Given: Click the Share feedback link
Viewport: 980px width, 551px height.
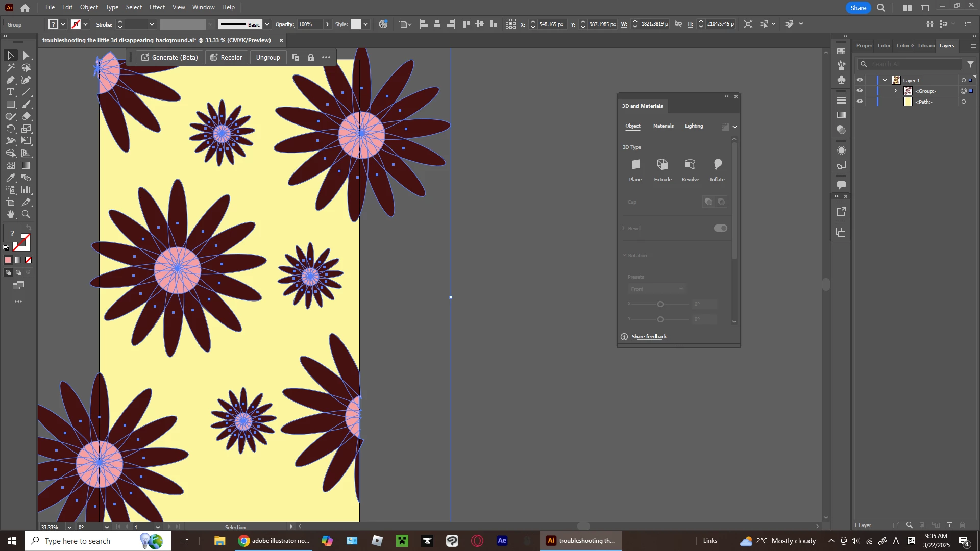Looking at the screenshot, I should pyautogui.click(x=649, y=337).
